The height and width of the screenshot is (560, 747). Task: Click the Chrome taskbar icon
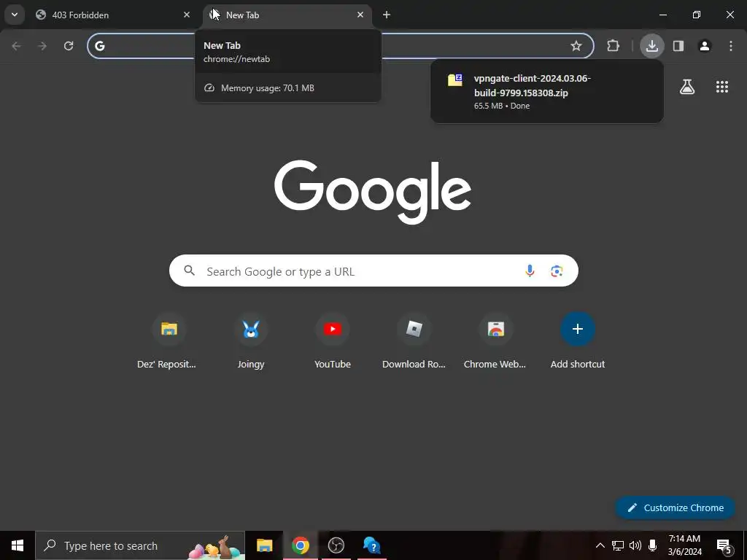point(300,545)
